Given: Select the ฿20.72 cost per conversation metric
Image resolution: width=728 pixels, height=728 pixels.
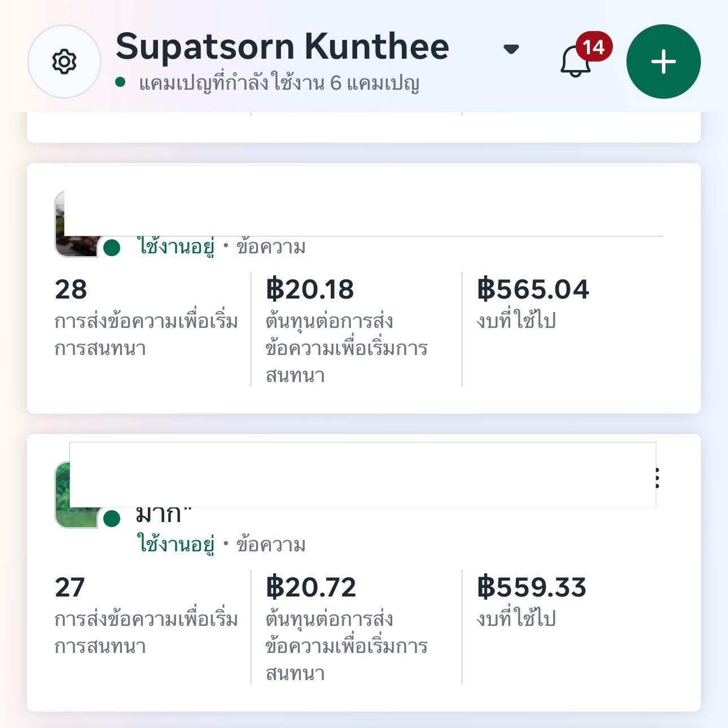Looking at the screenshot, I should click(x=311, y=587).
